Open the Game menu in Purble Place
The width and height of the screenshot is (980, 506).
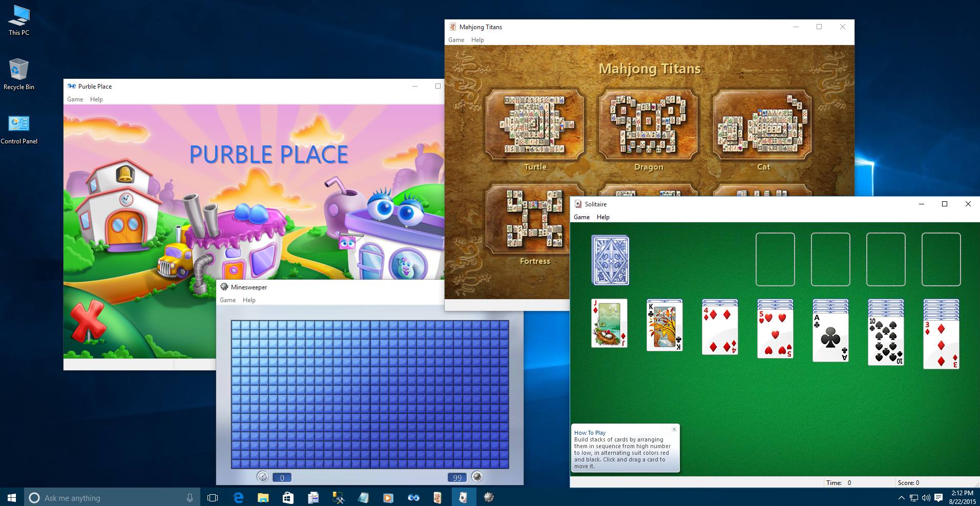75,99
